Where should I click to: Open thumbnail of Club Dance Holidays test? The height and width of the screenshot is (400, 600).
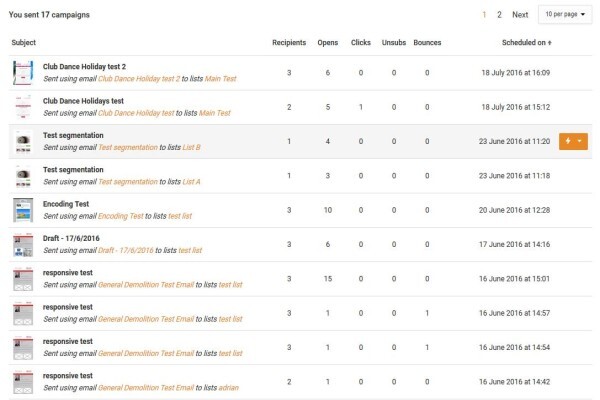(23, 107)
